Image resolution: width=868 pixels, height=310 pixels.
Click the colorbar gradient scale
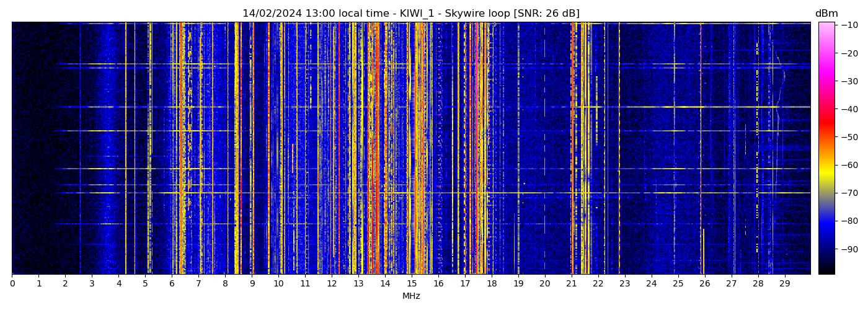[826, 148]
